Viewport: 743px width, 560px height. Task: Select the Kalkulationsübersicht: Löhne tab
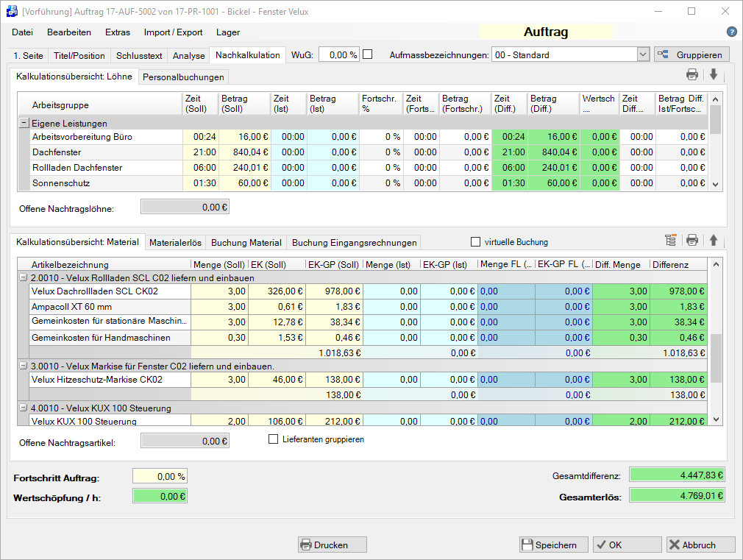tap(74, 77)
